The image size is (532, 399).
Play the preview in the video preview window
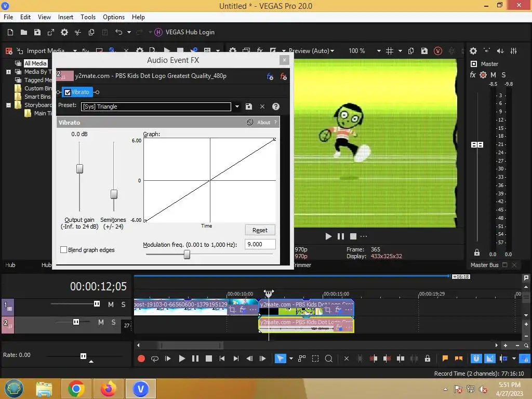click(x=328, y=236)
